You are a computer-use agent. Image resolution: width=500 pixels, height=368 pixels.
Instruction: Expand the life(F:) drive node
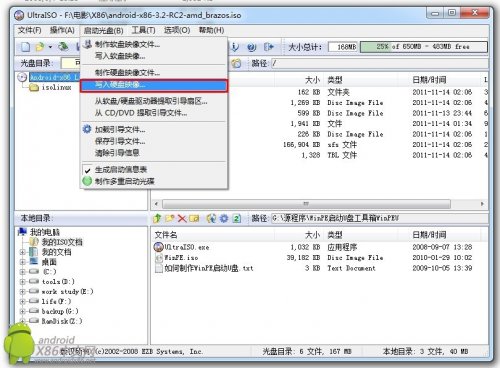coord(22,301)
